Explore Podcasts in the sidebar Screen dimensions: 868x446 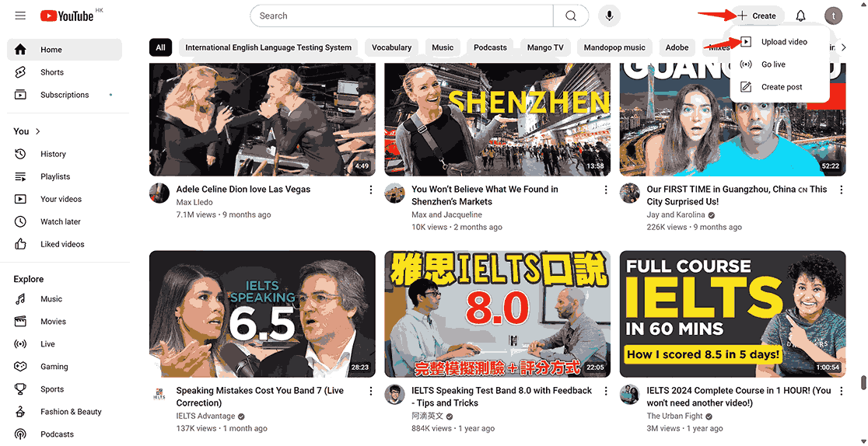click(x=65, y=434)
